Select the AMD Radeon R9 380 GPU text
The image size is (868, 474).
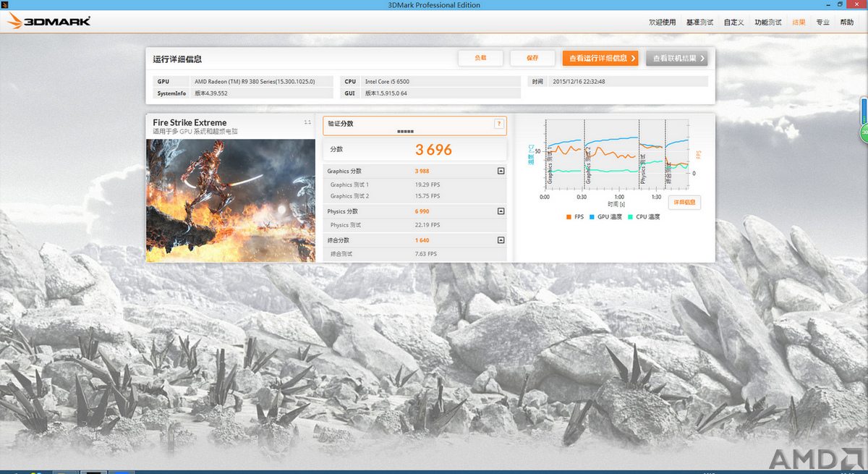point(255,82)
